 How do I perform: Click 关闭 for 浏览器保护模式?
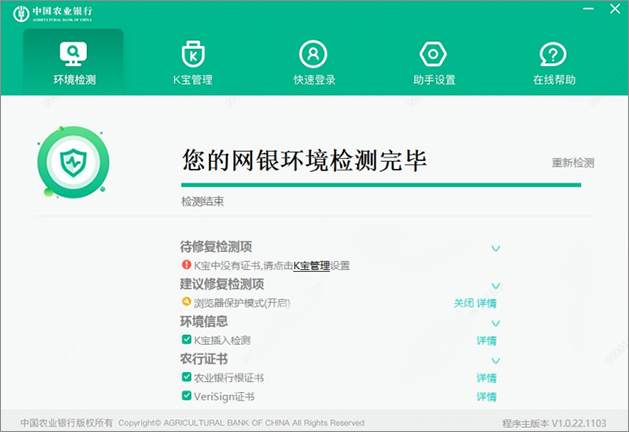pyautogui.click(x=462, y=303)
